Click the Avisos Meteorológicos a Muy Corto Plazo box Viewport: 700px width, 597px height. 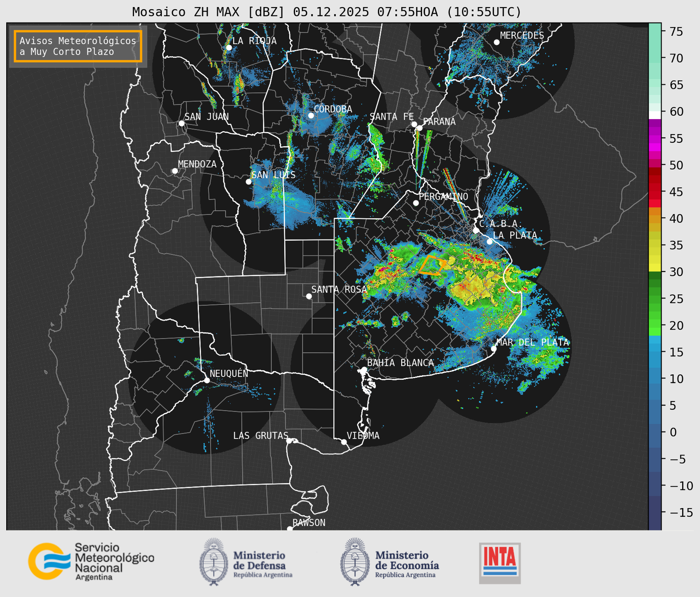(78, 46)
